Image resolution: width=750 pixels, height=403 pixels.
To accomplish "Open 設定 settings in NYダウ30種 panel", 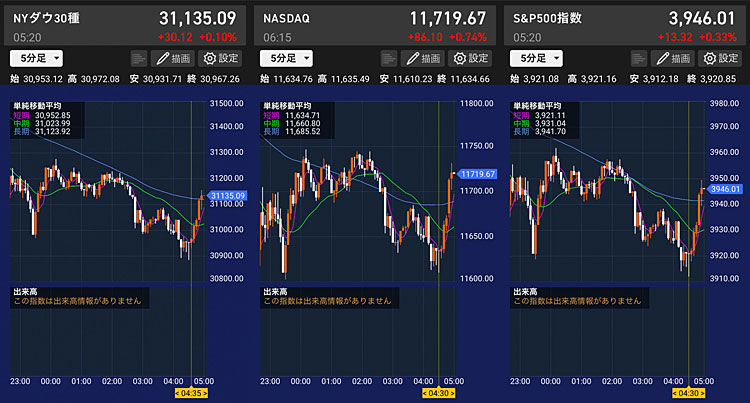I will coord(221,58).
